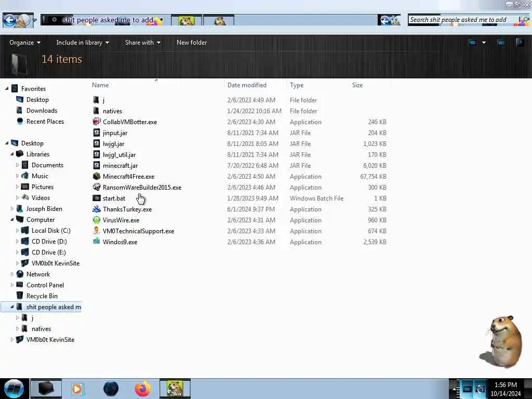
Task: Select Pictures library
Action: [43, 187]
